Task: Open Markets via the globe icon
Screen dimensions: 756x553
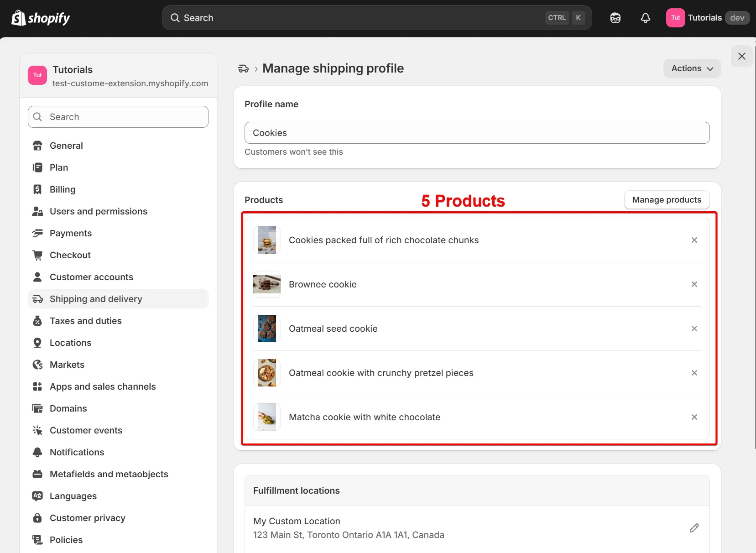Action: (37, 365)
